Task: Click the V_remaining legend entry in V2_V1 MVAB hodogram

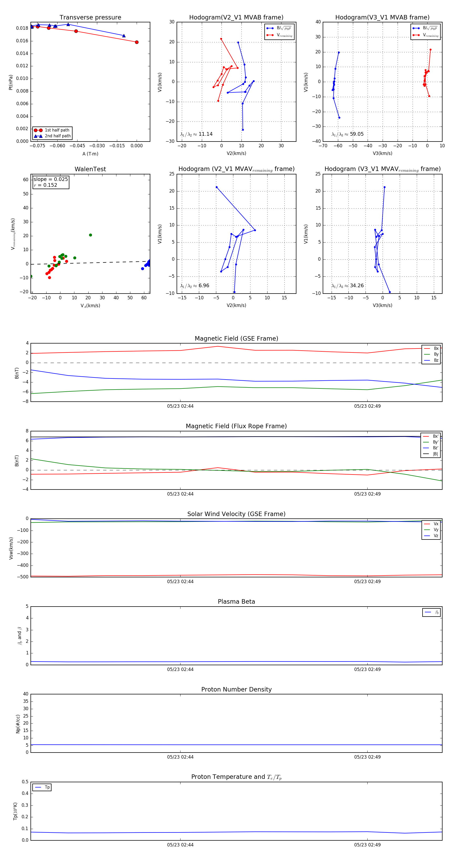Action: tap(279, 35)
